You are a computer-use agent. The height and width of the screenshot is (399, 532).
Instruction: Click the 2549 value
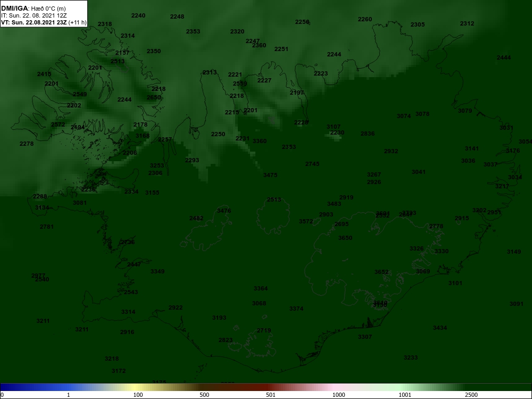click(80, 94)
